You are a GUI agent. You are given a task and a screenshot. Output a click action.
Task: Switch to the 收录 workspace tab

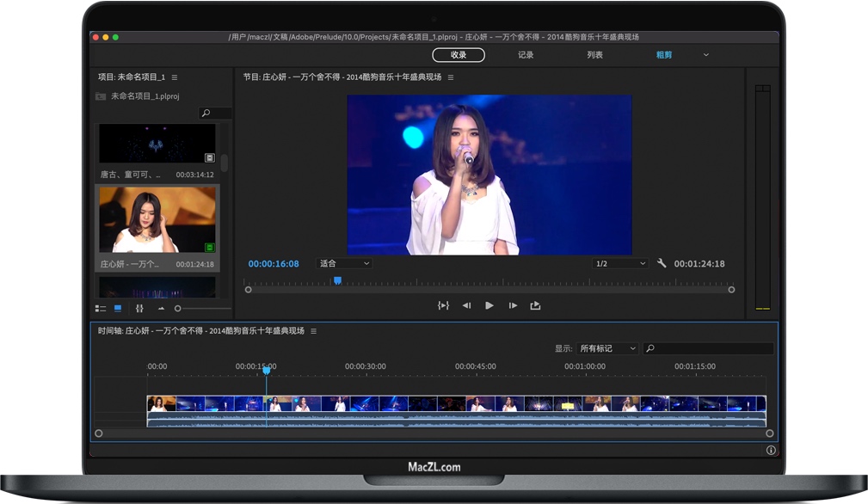click(x=459, y=54)
